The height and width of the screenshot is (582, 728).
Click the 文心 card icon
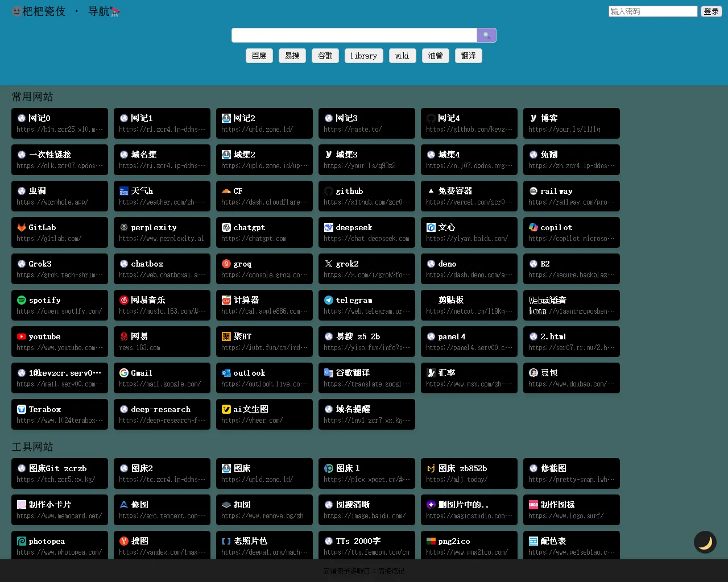coord(431,227)
